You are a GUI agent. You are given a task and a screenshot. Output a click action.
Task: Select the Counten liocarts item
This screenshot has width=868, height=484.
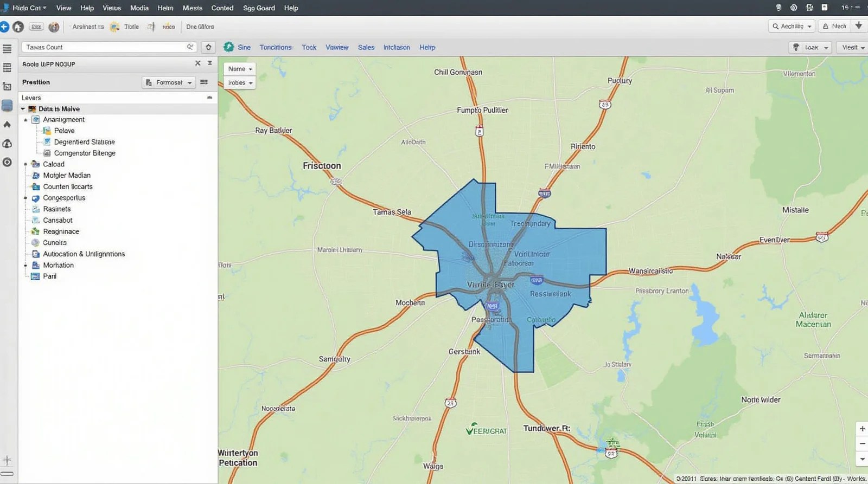point(68,187)
